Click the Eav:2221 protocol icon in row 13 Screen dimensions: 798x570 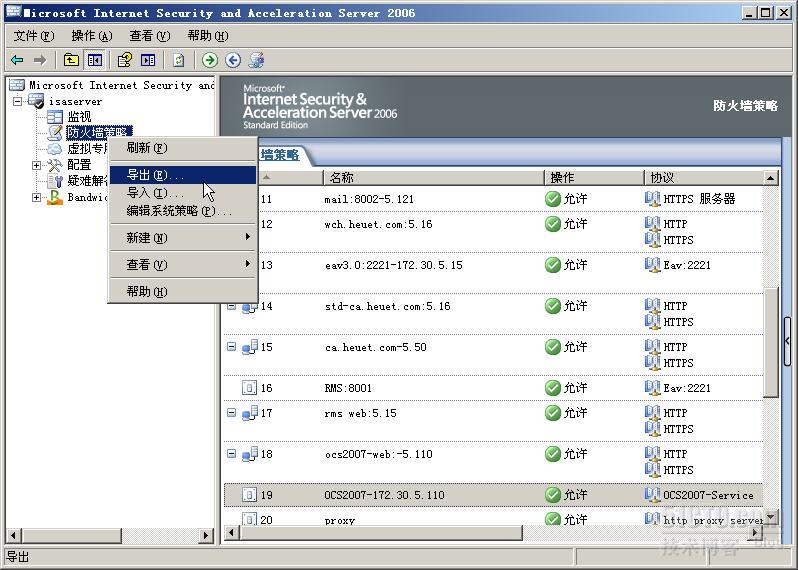652,264
